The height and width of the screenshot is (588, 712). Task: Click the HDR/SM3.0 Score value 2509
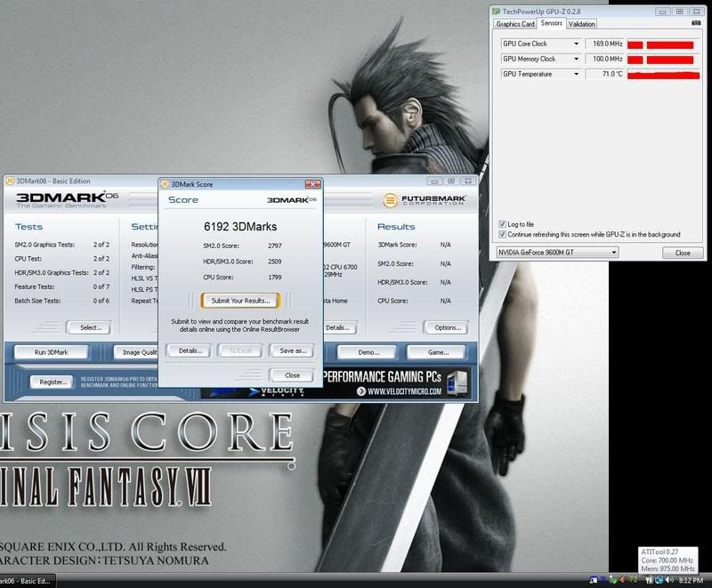click(275, 262)
